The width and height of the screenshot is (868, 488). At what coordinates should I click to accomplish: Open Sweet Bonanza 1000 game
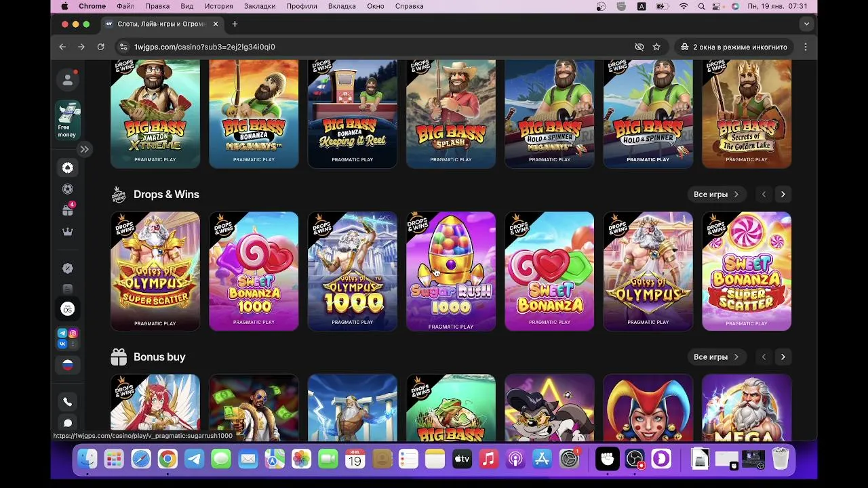[254, 271]
